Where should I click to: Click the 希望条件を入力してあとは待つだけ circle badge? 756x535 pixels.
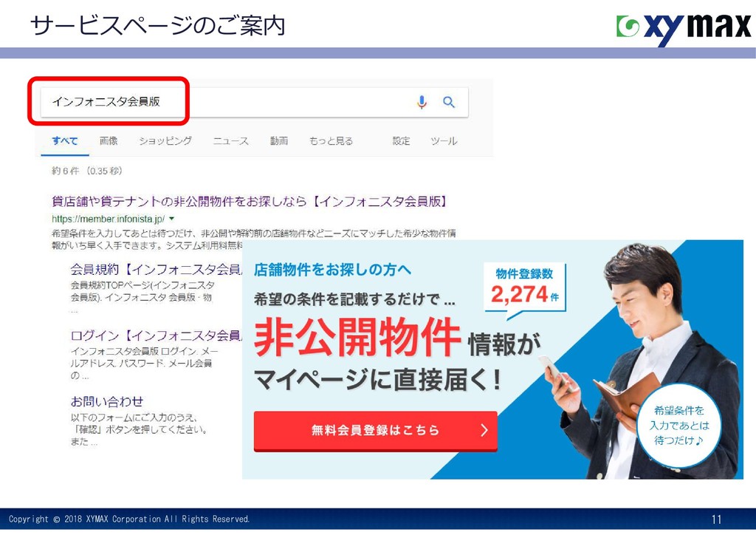(679, 426)
